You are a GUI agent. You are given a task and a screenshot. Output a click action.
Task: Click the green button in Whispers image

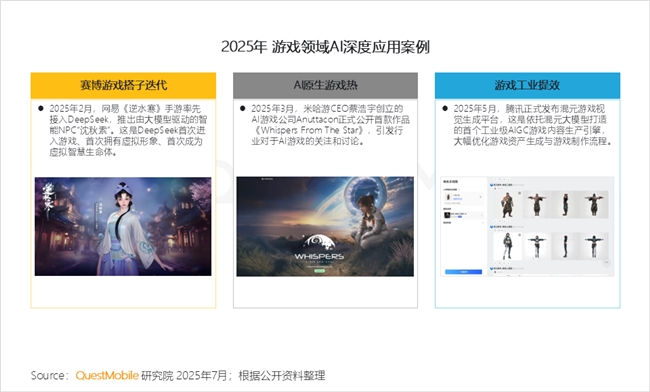tap(320, 271)
